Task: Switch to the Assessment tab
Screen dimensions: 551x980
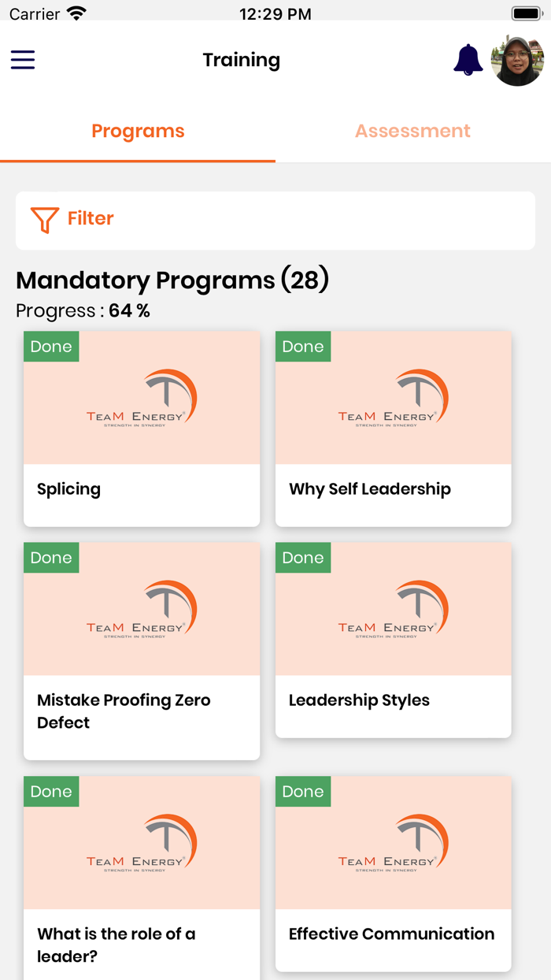Action: pyautogui.click(x=412, y=131)
